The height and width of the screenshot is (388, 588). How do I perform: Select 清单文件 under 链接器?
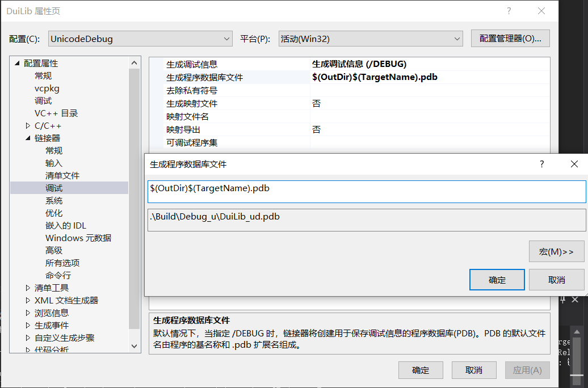(62, 175)
